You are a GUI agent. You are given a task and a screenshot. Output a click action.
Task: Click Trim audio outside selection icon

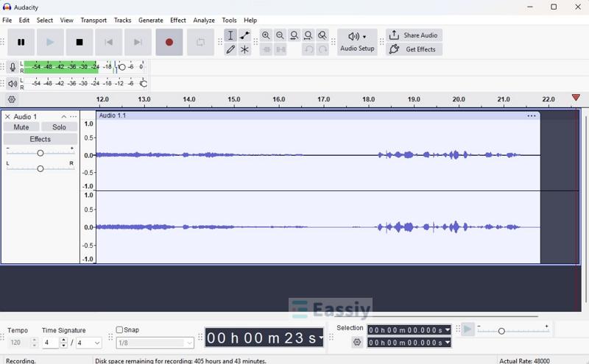pos(266,49)
